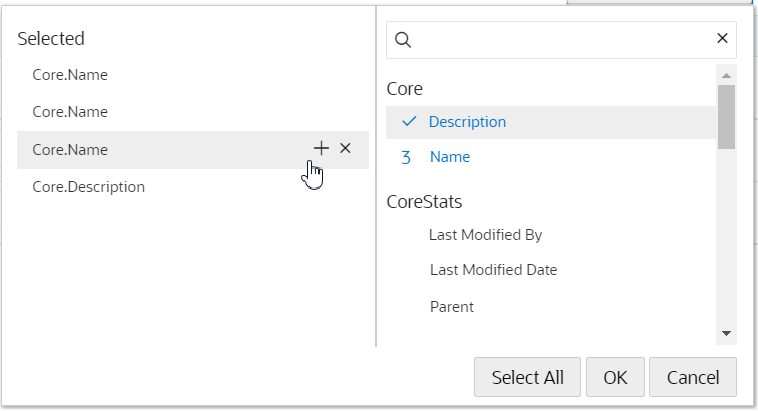This screenshot has width=758, height=411.
Task: Confirm the selection with OK
Action: (x=615, y=377)
